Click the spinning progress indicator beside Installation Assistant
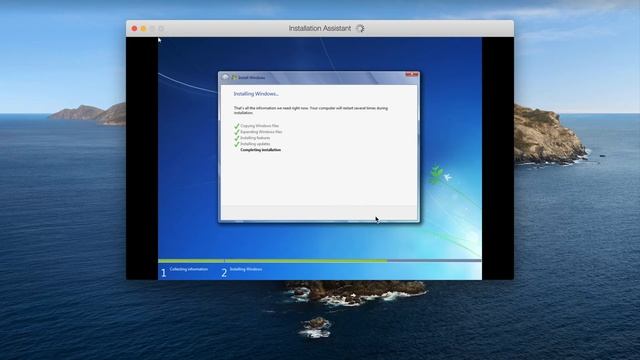640x360 pixels. click(360, 28)
